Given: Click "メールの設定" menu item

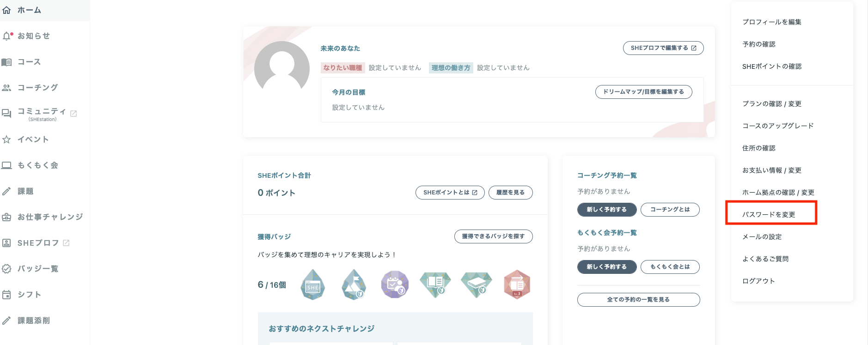Looking at the screenshot, I should (x=762, y=236).
